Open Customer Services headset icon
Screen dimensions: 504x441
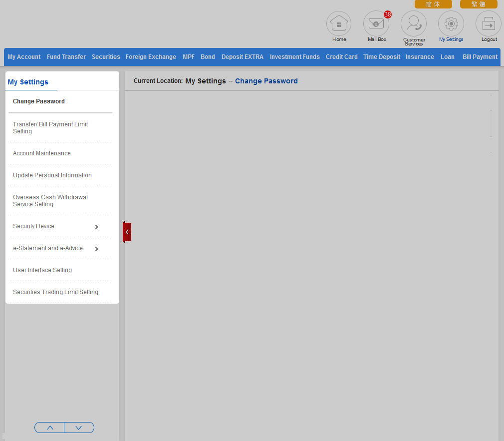point(414,24)
